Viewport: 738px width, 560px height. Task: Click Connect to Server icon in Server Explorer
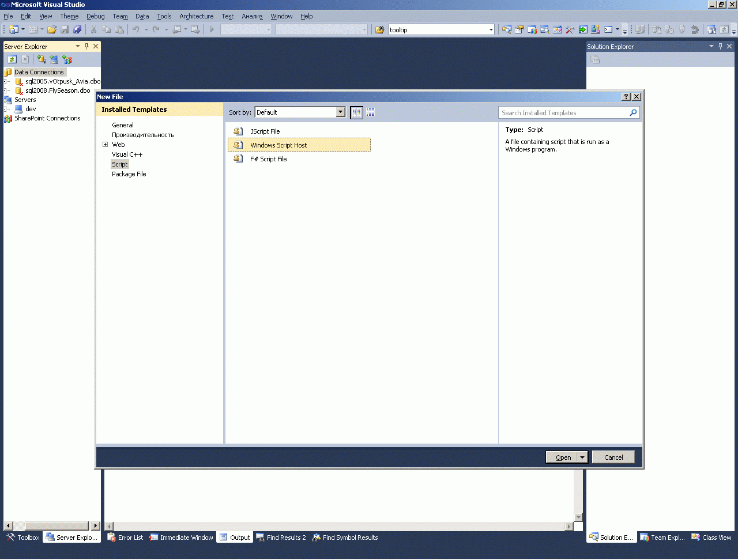54,59
